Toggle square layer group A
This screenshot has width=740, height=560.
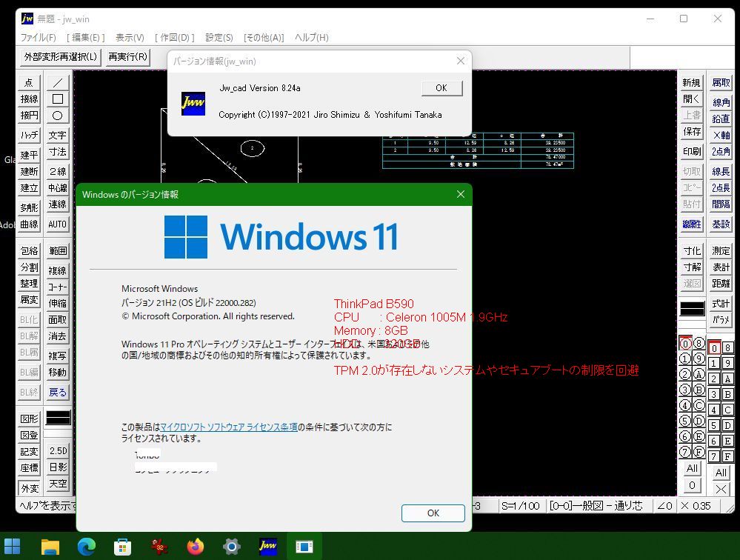[x=727, y=379]
